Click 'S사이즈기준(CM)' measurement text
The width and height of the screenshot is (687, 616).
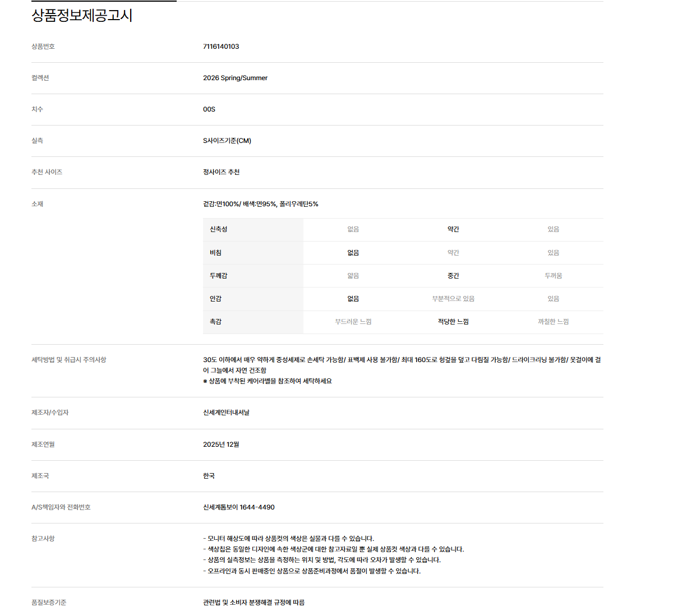click(227, 141)
